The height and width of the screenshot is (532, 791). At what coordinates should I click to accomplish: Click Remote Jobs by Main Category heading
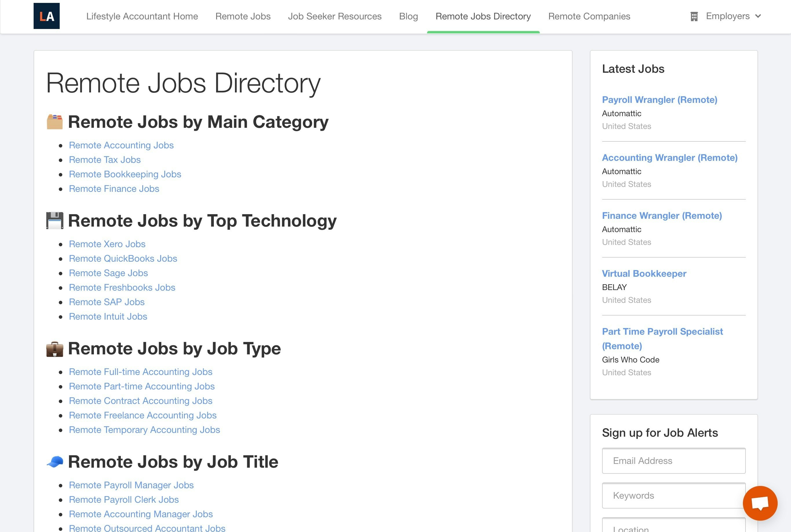198,122
